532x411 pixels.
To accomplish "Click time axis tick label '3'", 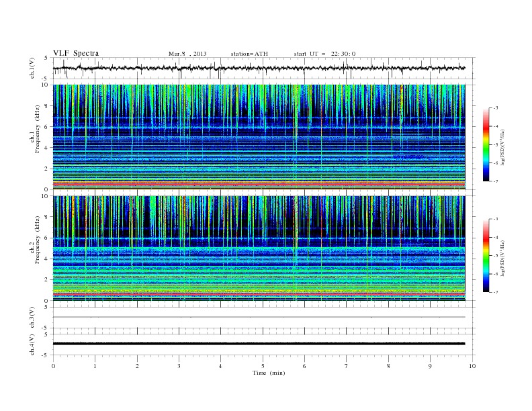I will coord(179,366).
